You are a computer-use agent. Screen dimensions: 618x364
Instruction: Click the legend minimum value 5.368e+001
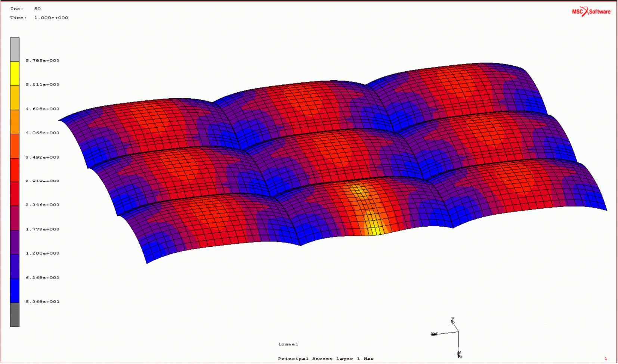point(42,302)
